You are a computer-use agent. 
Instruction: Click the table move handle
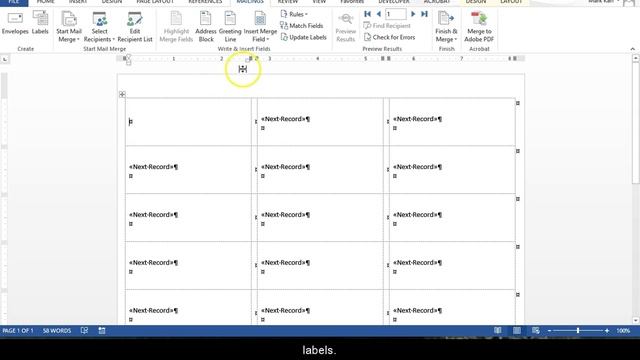point(122,94)
